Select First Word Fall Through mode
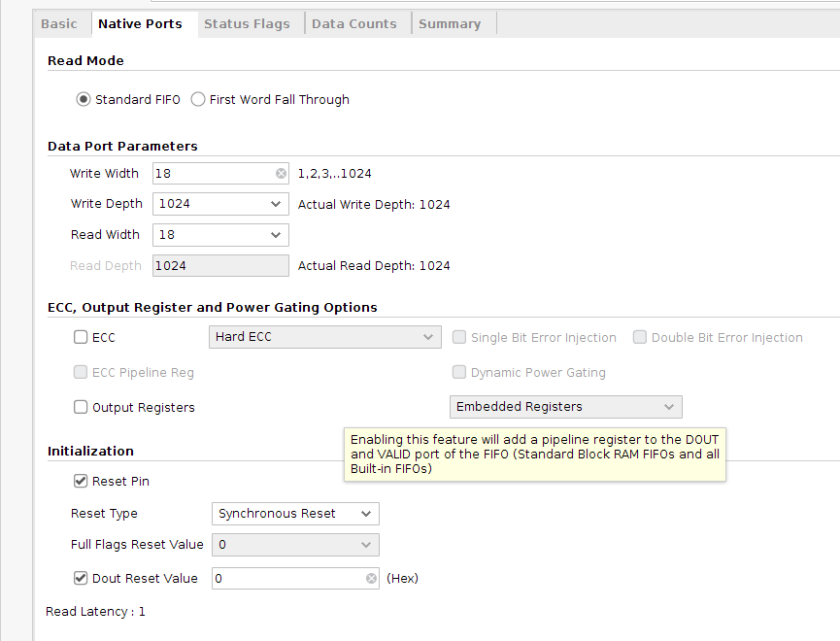 click(x=198, y=99)
